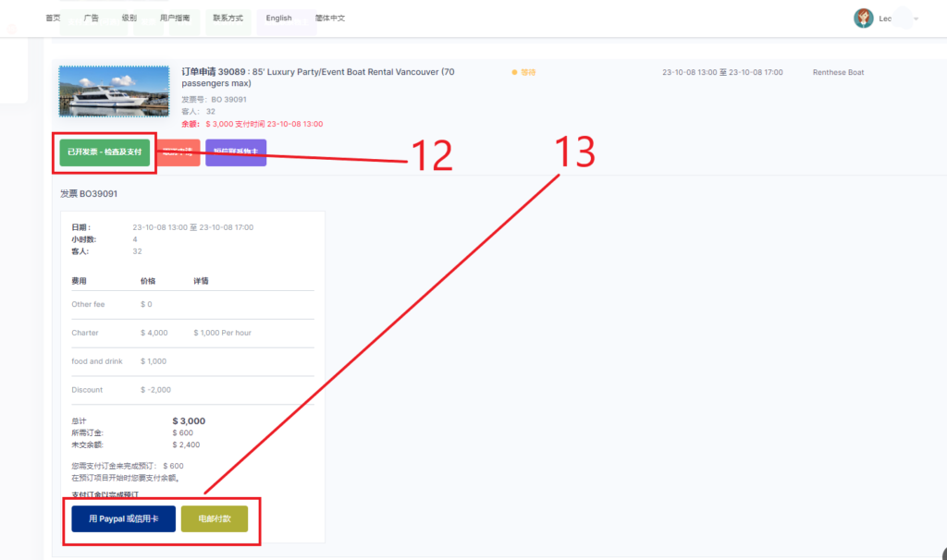Open the 广告 menu item
This screenshot has width=947, height=560.
tap(91, 18)
